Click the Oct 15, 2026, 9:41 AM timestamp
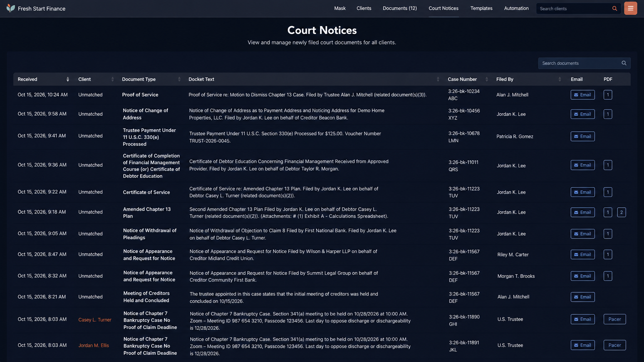The image size is (644, 362). tap(42, 136)
